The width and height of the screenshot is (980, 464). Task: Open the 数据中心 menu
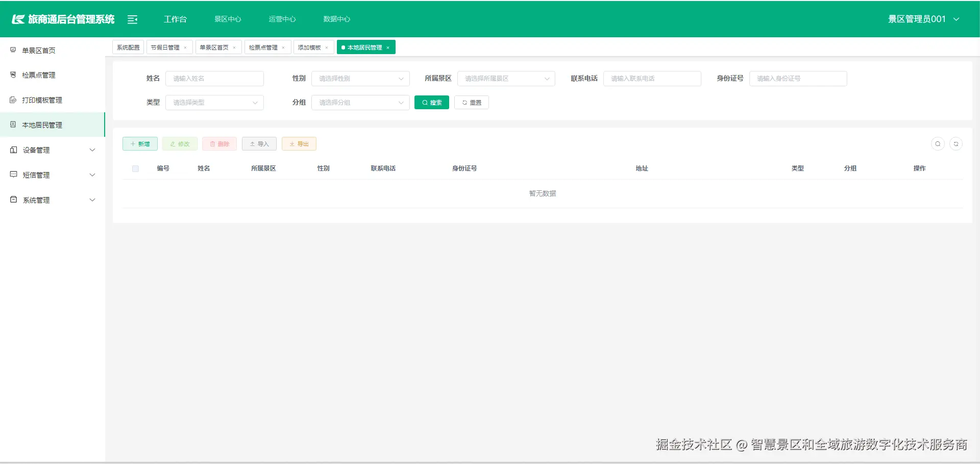click(336, 19)
